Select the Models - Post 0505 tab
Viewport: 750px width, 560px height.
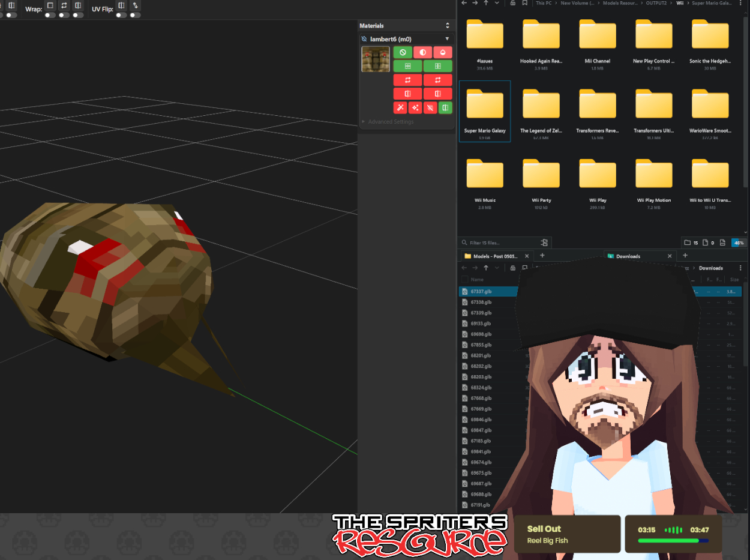[495, 256]
